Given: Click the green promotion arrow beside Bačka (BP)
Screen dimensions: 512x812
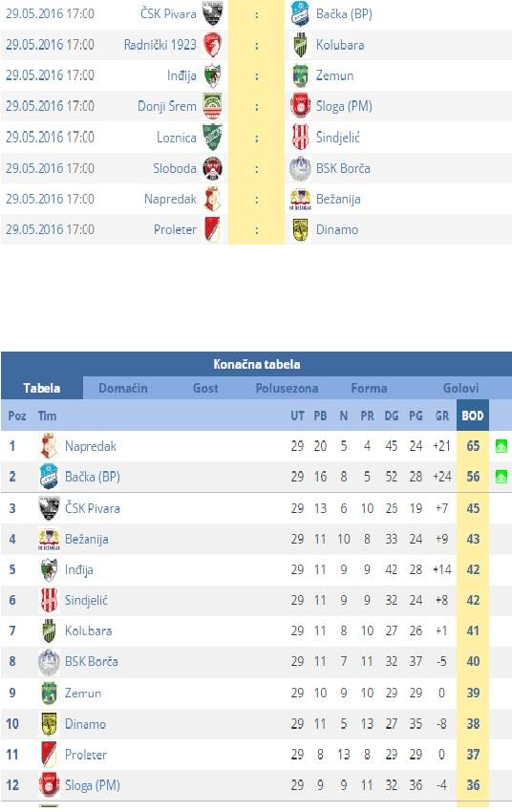Looking at the screenshot, I should (501, 477).
